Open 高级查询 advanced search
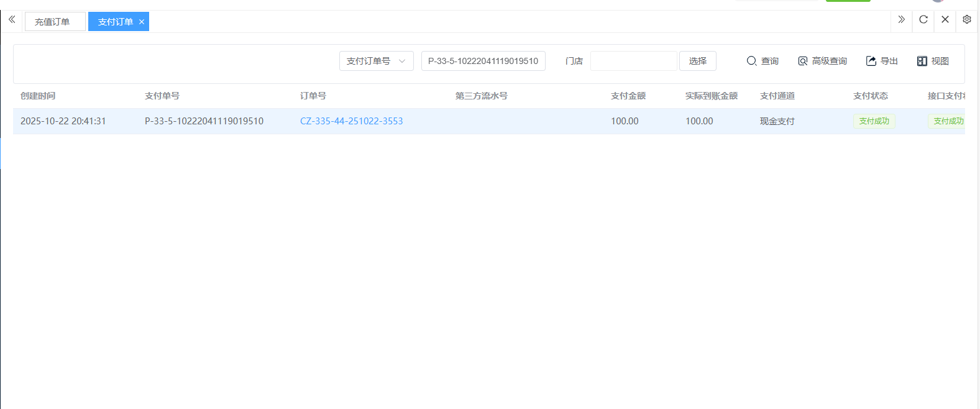Viewport: 980px width, 409px height. coord(822,61)
